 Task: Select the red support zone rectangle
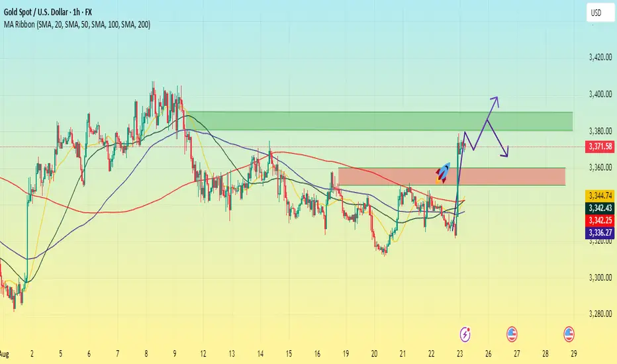[x=451, y=177]
